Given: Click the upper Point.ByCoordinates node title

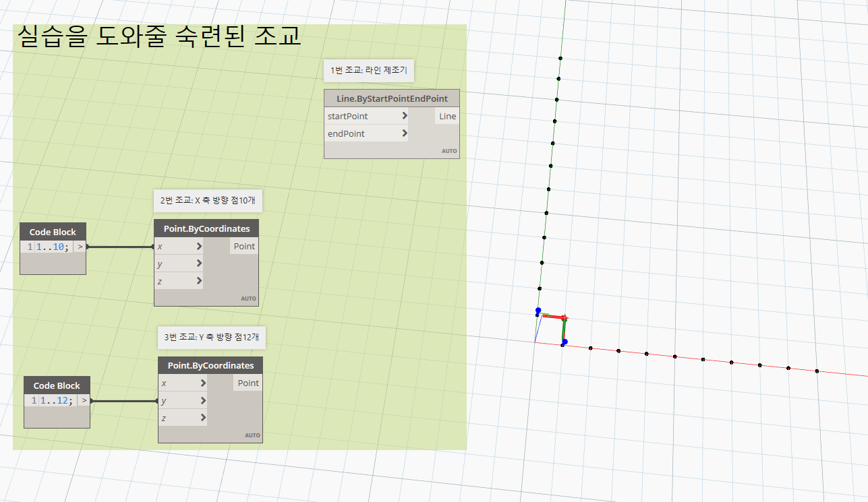Looking at the screenshot, I should coord(206,228).
